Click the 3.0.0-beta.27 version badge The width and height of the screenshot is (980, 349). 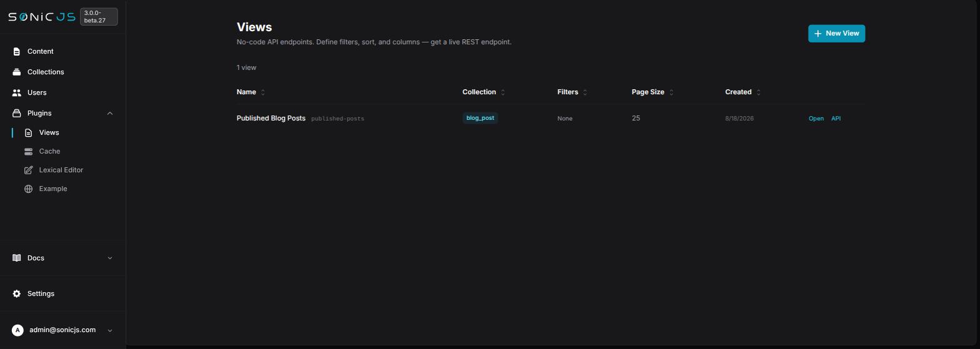[99, 17]
